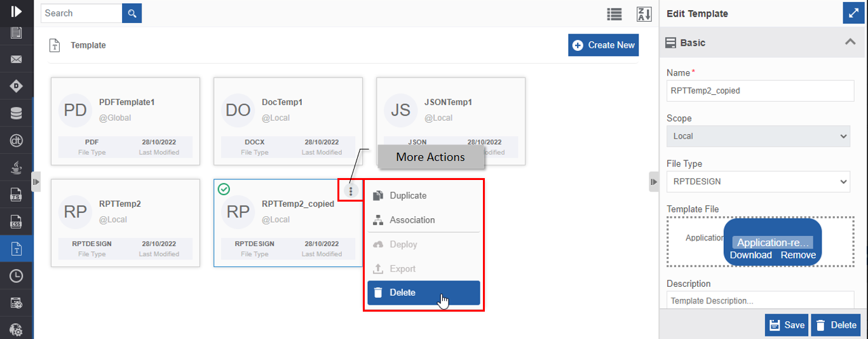Click the PD avatar on PDFTemplate1
868x339 pixels.
(x=76, y=110)
